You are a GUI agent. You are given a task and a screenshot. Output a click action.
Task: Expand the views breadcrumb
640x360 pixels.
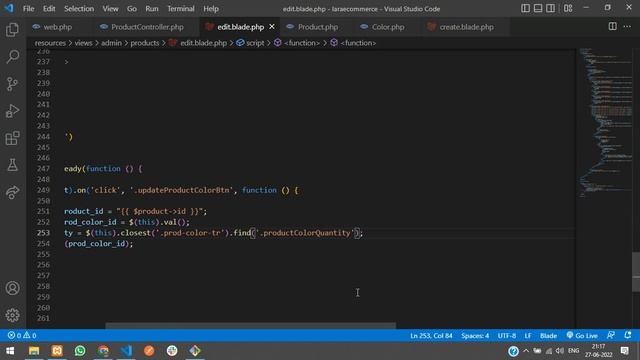click(83, 43)
